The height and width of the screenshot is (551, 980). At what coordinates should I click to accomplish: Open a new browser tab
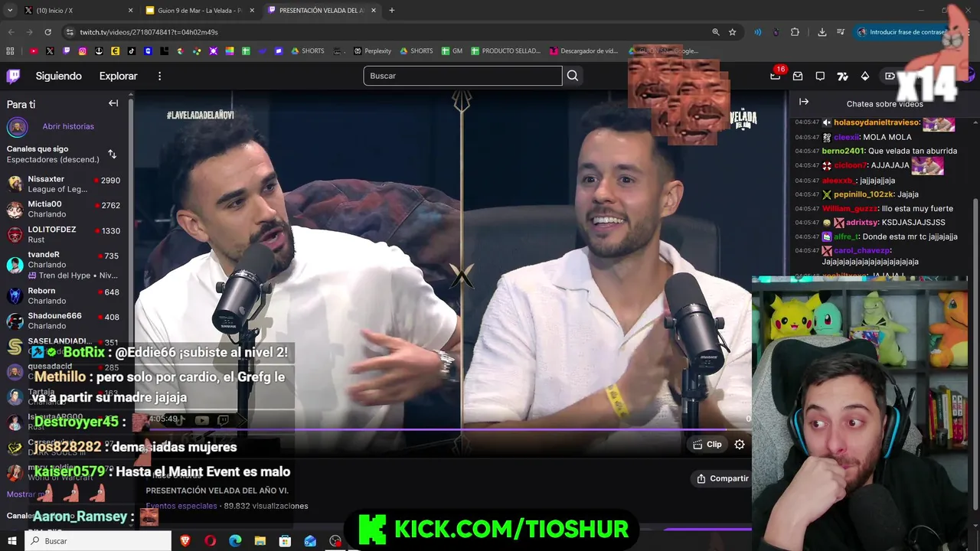pos(392,11)
